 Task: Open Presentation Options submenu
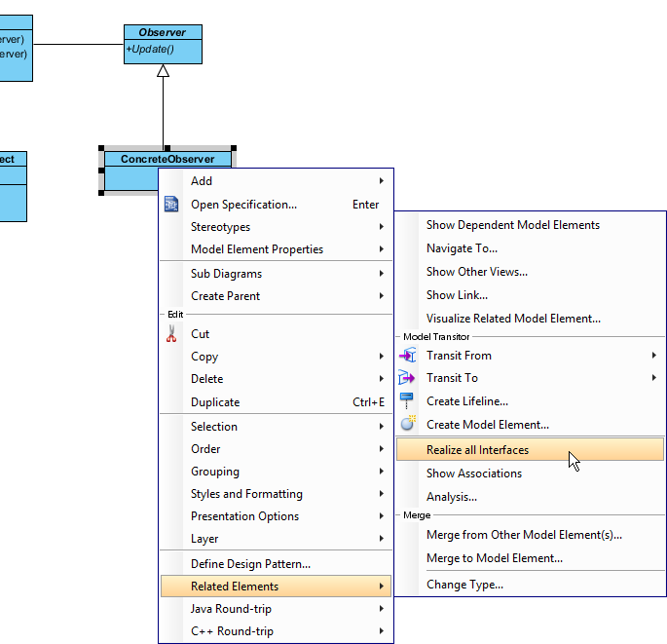click(276, 515)
